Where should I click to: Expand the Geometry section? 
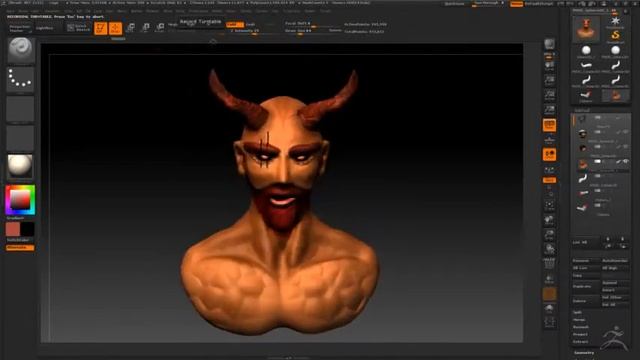click(584, 353)
